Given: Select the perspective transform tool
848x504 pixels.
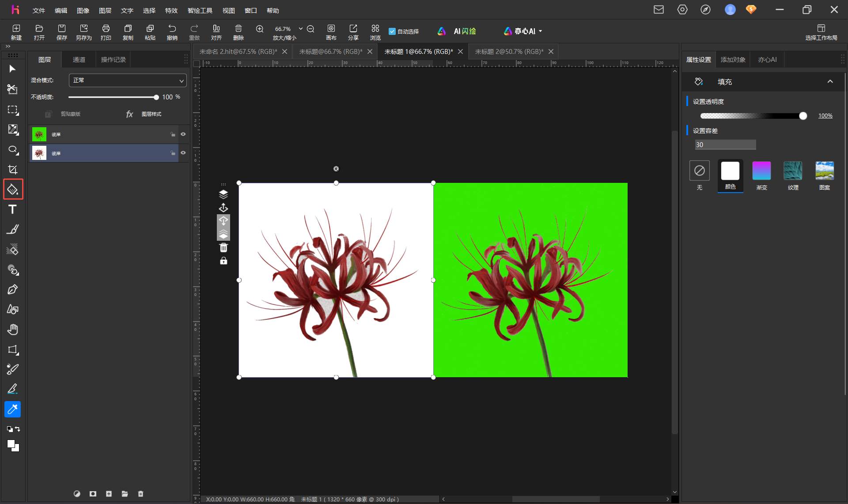Looking at the screenshot, I should click(12, 350).
